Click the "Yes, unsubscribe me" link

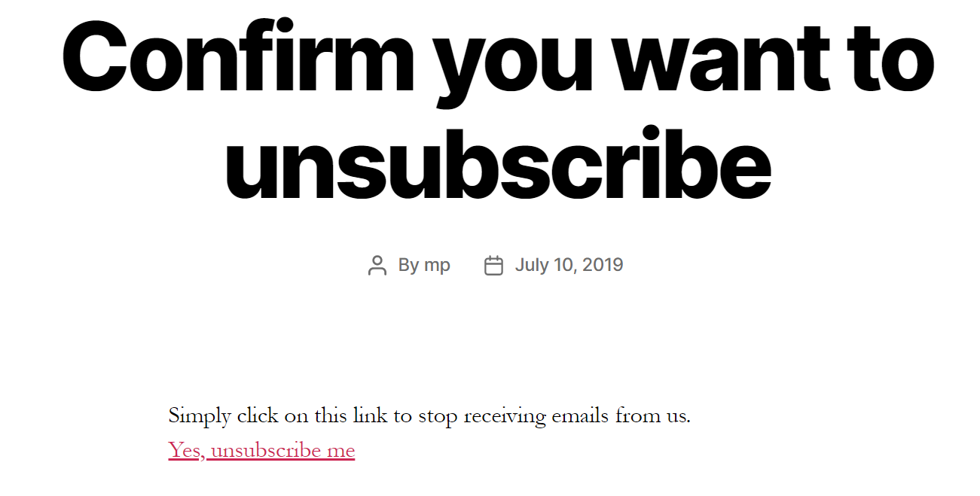click(x=261, y=450)
